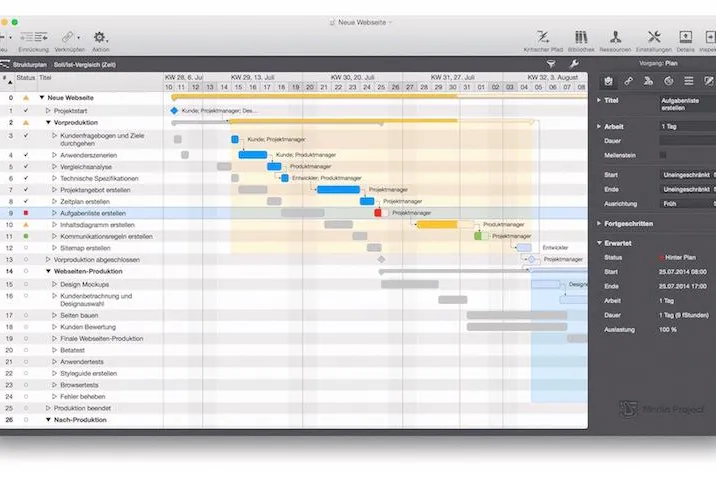Open the Ende Uneingeschränkt dropdown
The image size is (716, 477).
click(x=687, y=189)
